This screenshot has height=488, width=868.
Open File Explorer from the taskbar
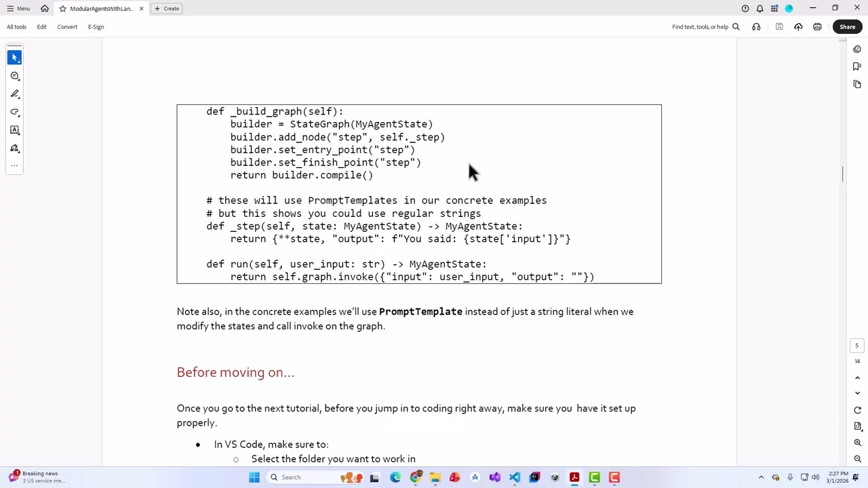(x=435, y=477)
